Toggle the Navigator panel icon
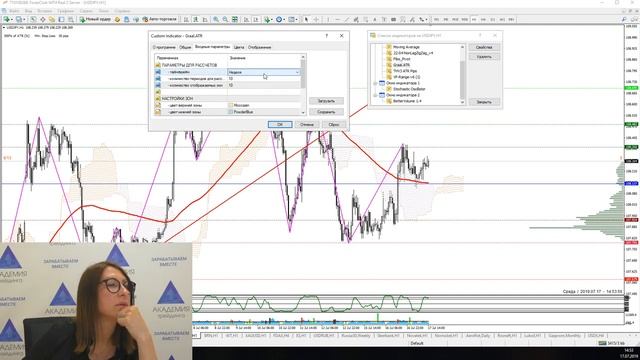Viewport: 640px width, 360px height. [x=52, y=19]
